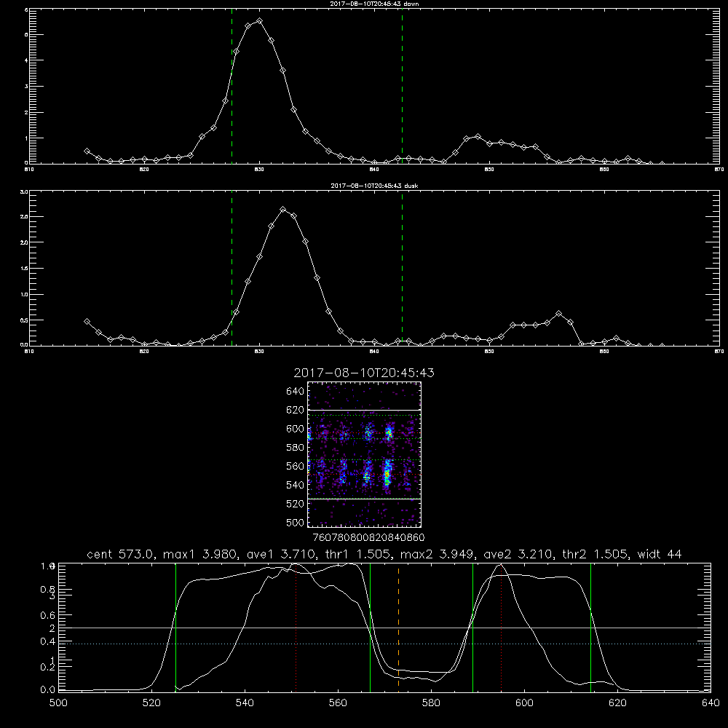Viewport: 728px width, 728px height.
Task: Click the "580" label on the spectral image y-axis
Action: click(x=296, y=448)
